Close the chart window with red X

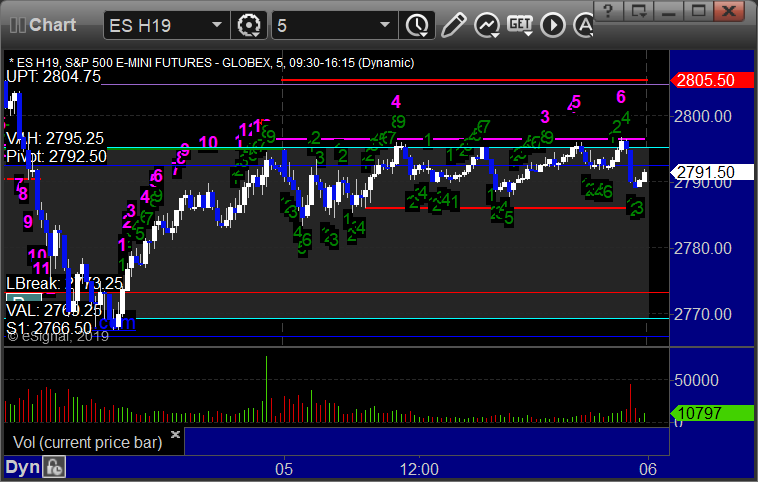click(x=729, y=11)
